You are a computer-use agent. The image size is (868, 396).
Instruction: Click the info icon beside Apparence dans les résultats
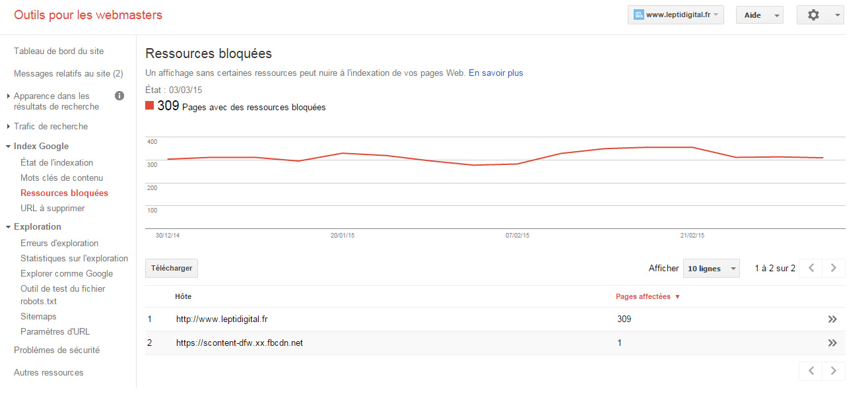pos(119,96)
